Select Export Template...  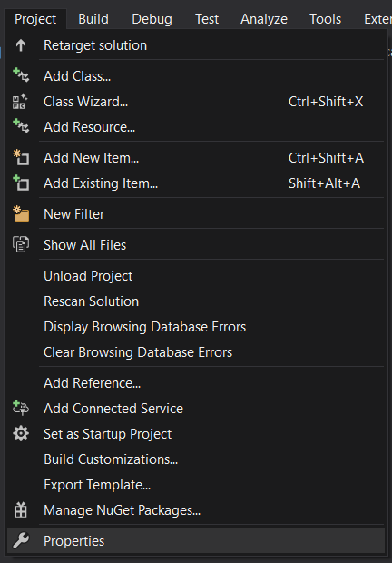[x=196, y=485]
